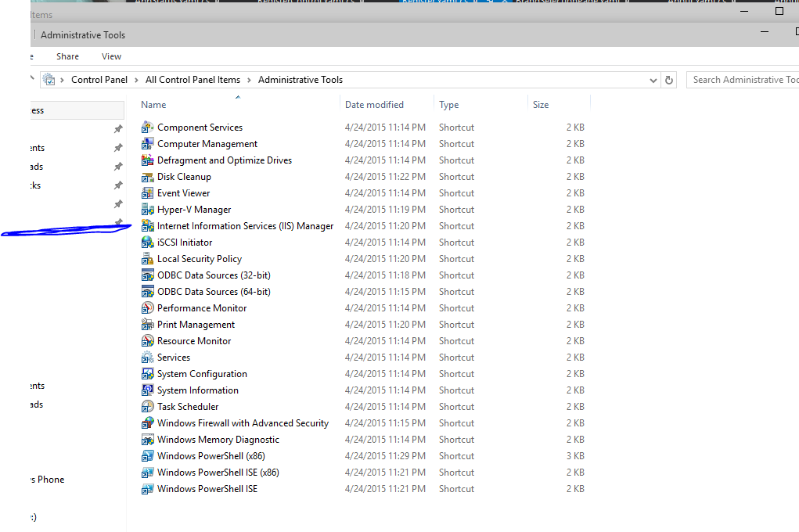Click the 3 KB size value

(x=575, y=456)
